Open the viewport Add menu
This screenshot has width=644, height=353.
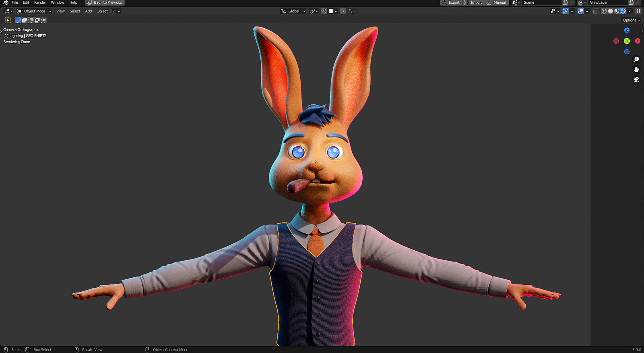[x=89, y=11]
